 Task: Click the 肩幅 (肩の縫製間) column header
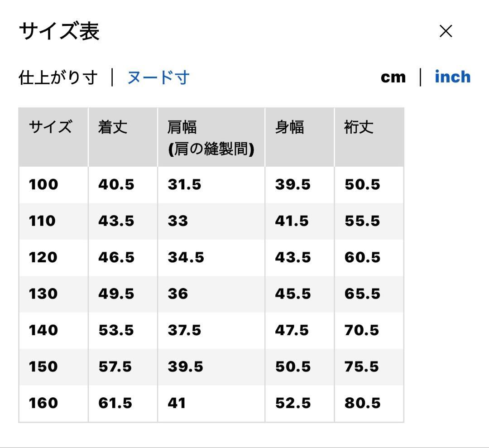(211, 137)
